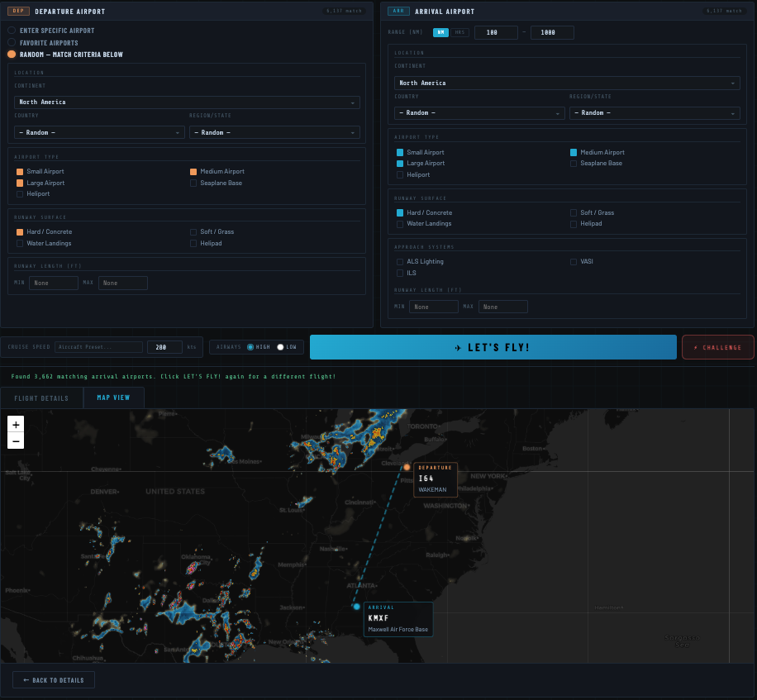Open arrival Continent dropdown
The height and width of the screenshot is (700, 757).
pos(567,83)
